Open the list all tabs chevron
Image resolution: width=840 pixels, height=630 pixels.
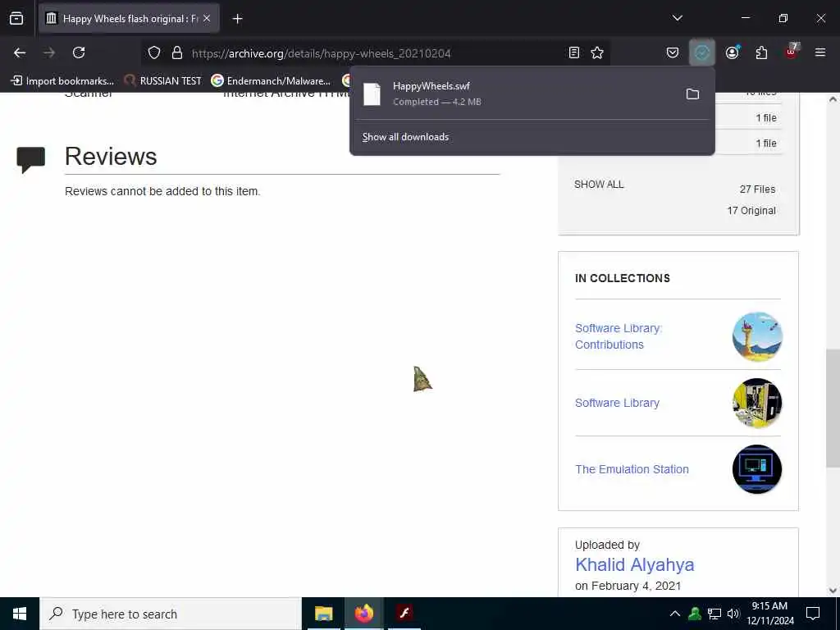click(677, 18)
